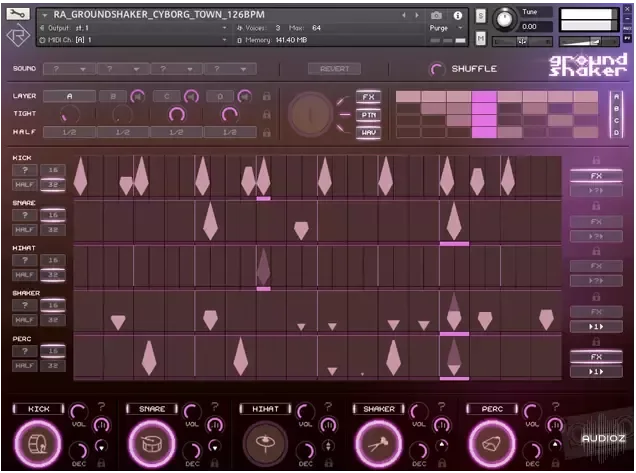
Task: Click the Kick pan knob icon
Action: point(101,425)
